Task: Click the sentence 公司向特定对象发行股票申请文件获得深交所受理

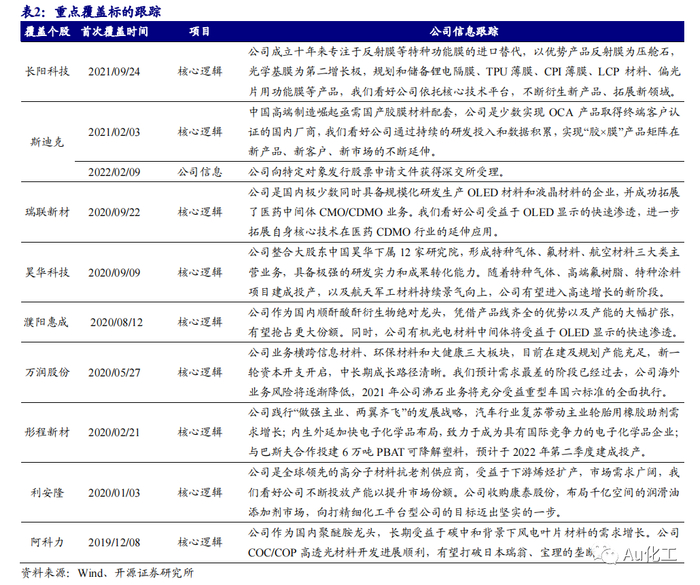Action: click(376, 172)
